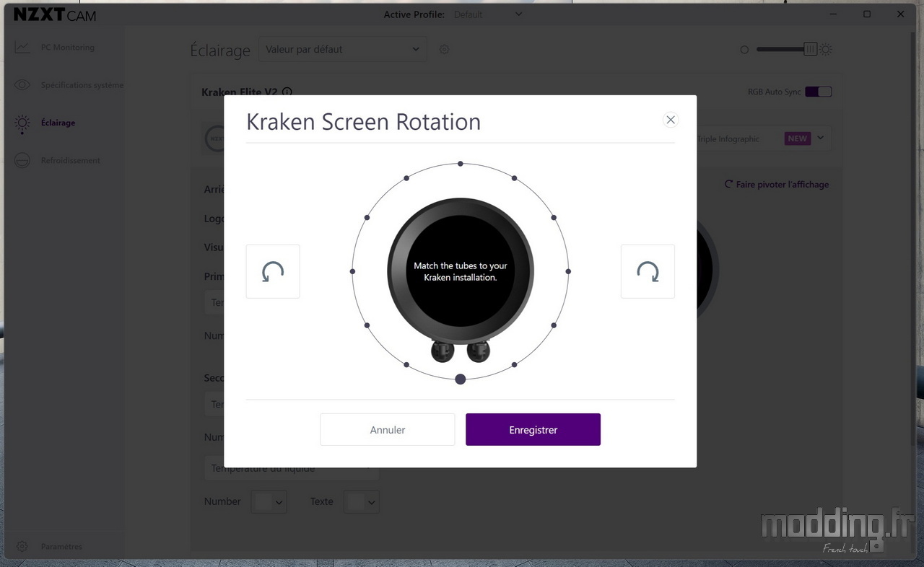Click the brightness slider handle
Image resolution: width=924 pixels, height=567 pixels.
pos(810,49)
